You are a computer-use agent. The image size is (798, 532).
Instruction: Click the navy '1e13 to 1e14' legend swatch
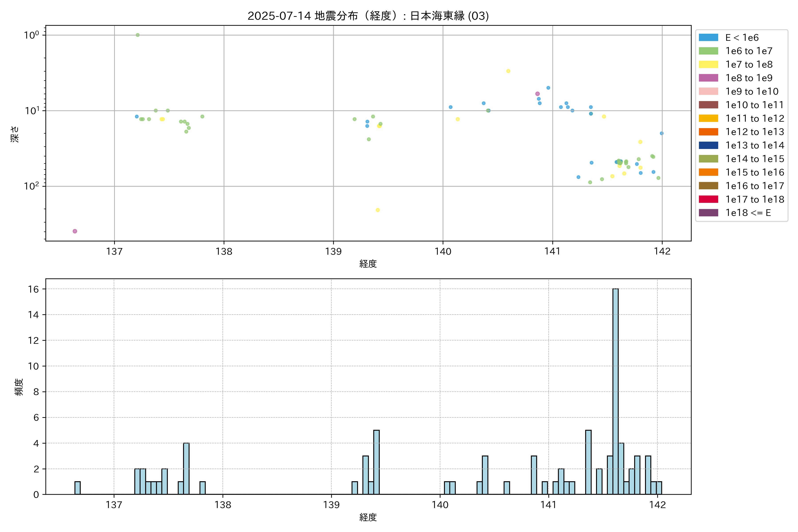708,145
